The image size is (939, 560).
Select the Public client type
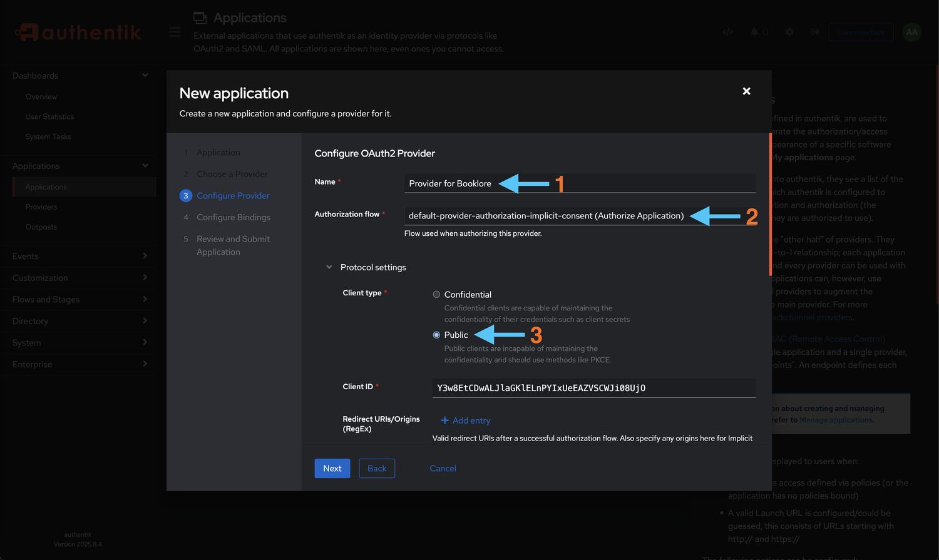pos(436,335)
